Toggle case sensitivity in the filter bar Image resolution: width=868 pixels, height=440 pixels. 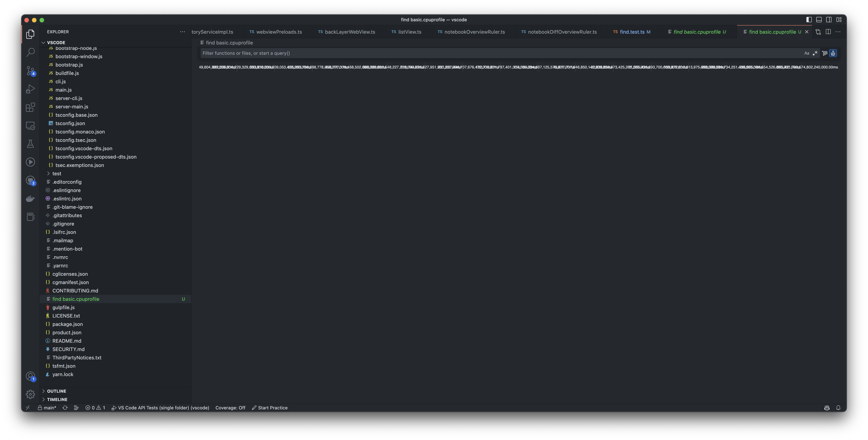(x=807, y=53)
